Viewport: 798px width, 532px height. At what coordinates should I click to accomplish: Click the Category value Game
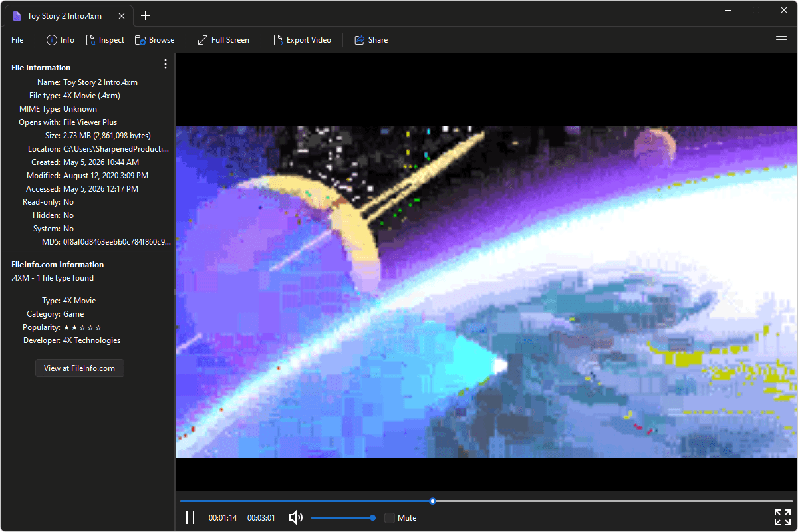click(73, 314)
